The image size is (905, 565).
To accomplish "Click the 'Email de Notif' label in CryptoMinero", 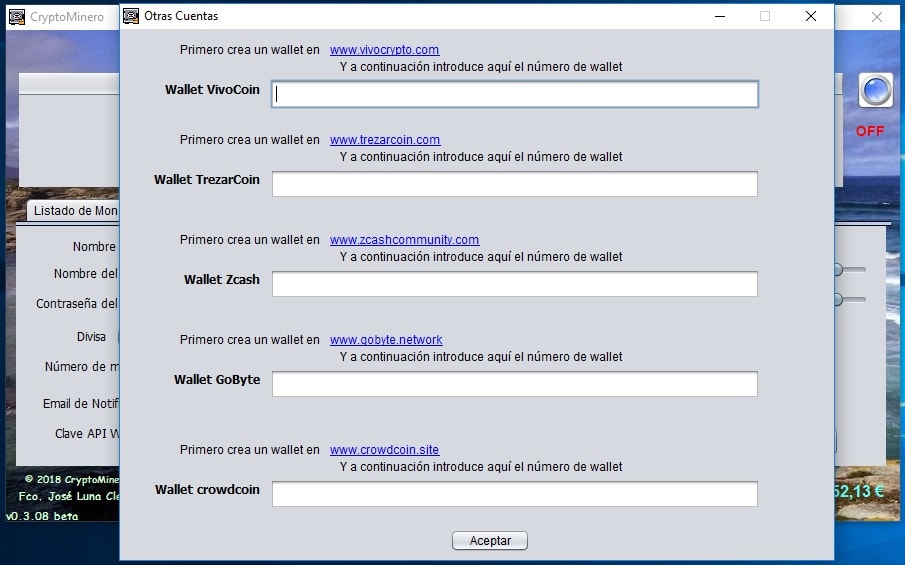I will pyautogui.click(x=81, y=404).
